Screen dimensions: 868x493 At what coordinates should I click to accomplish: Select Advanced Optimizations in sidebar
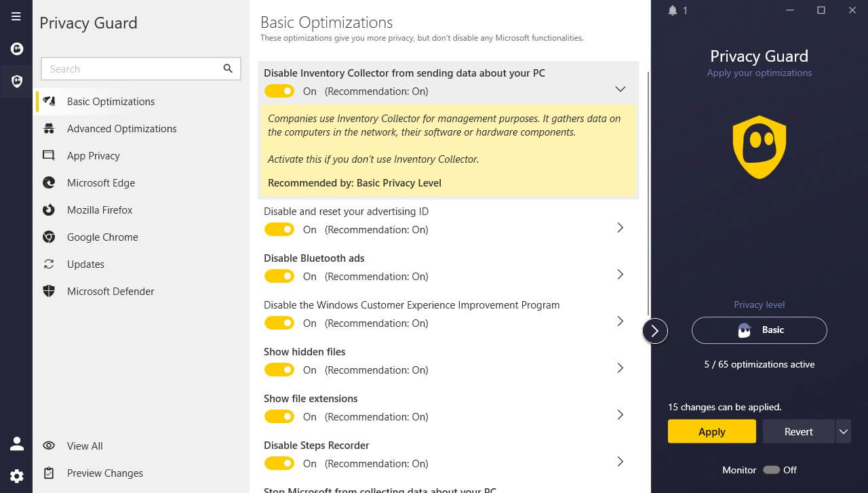pos(121,129)
